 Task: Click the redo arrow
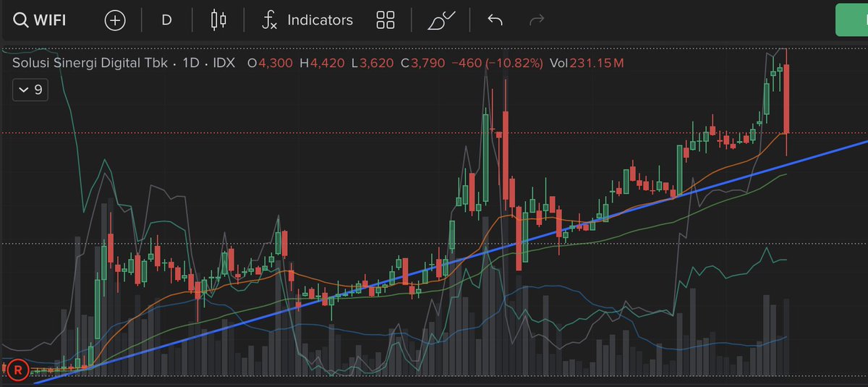coord(537,20)
